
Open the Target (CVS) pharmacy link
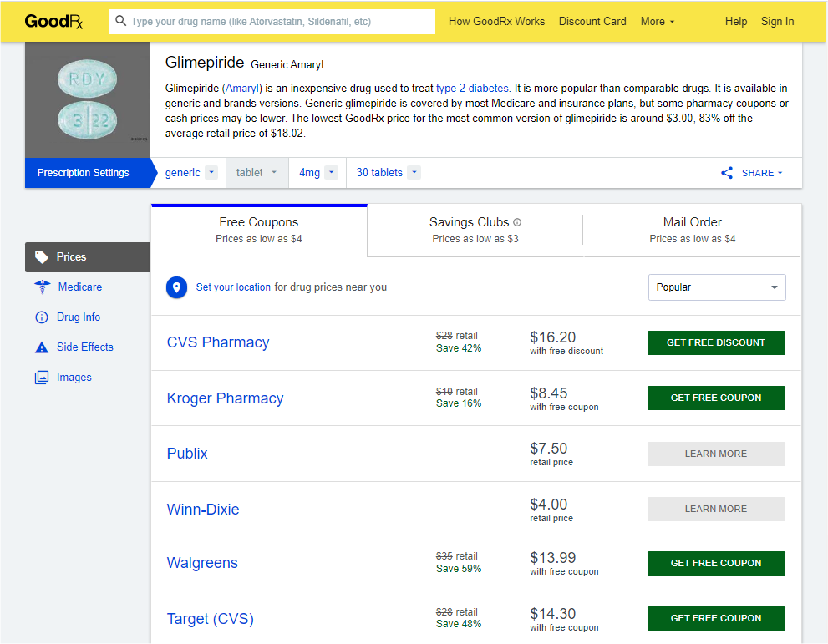211,619
